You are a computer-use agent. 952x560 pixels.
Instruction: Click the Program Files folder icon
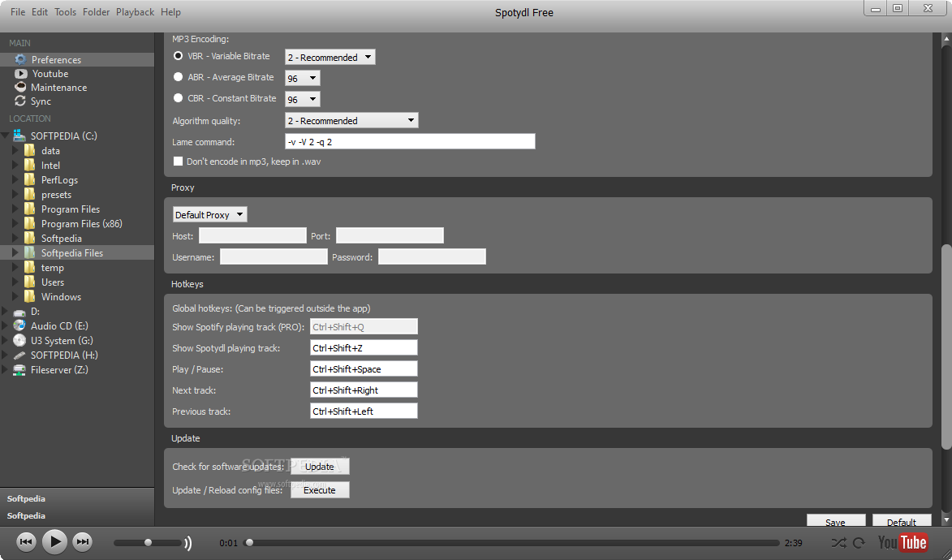click(30, 209)
